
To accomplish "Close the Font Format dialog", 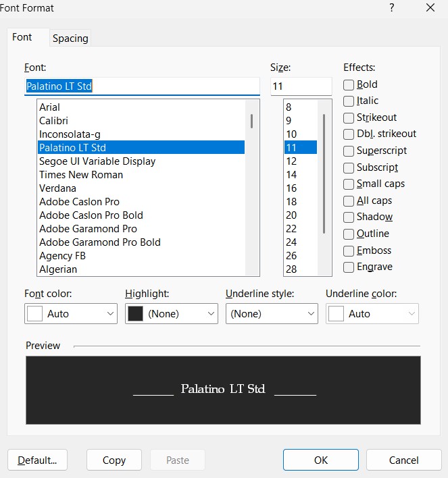I will (430, 8).
